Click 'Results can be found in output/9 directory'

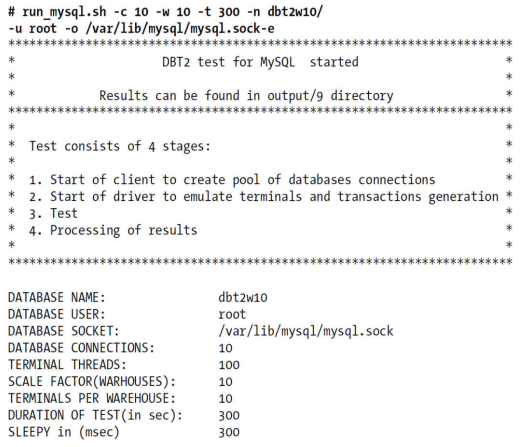pos(246,96)
